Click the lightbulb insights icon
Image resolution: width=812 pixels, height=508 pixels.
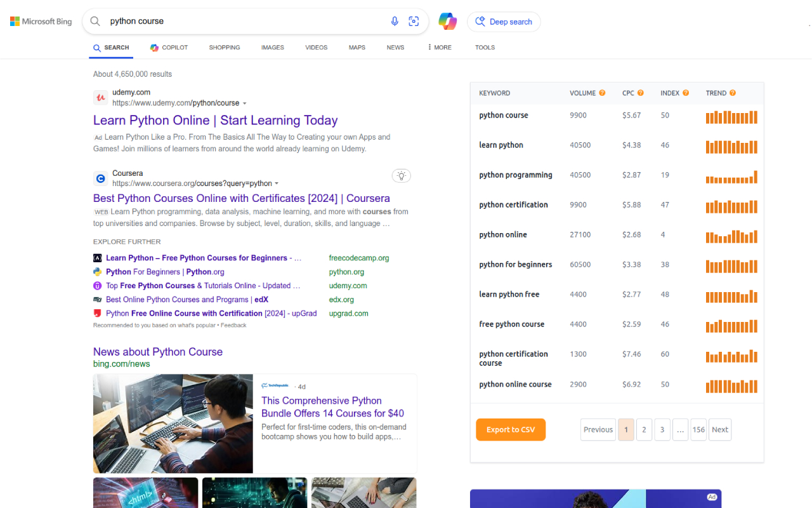[x=402, y=176]
